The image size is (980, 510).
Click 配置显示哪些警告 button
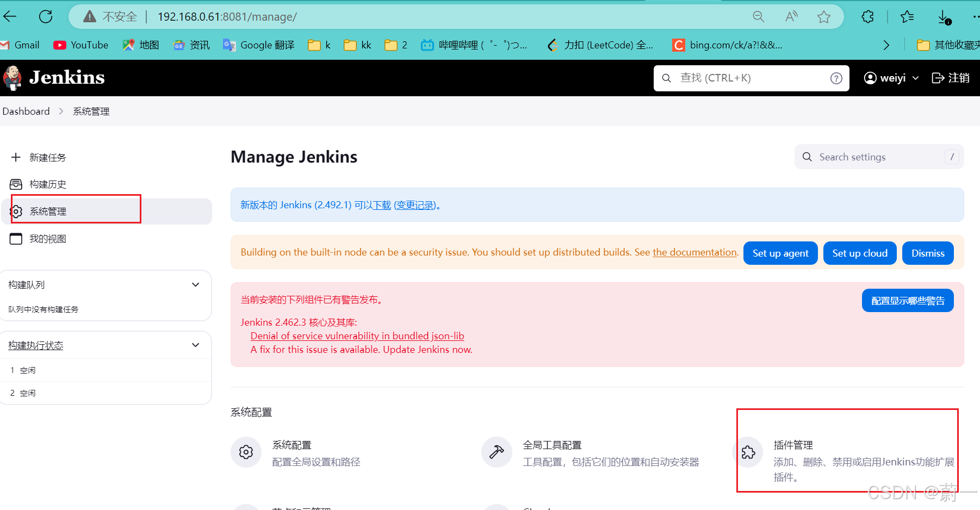908,301
